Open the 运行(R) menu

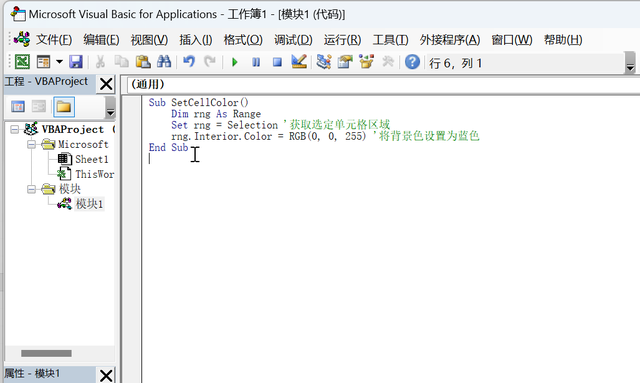pyautogui.click(x=342, y=40)
